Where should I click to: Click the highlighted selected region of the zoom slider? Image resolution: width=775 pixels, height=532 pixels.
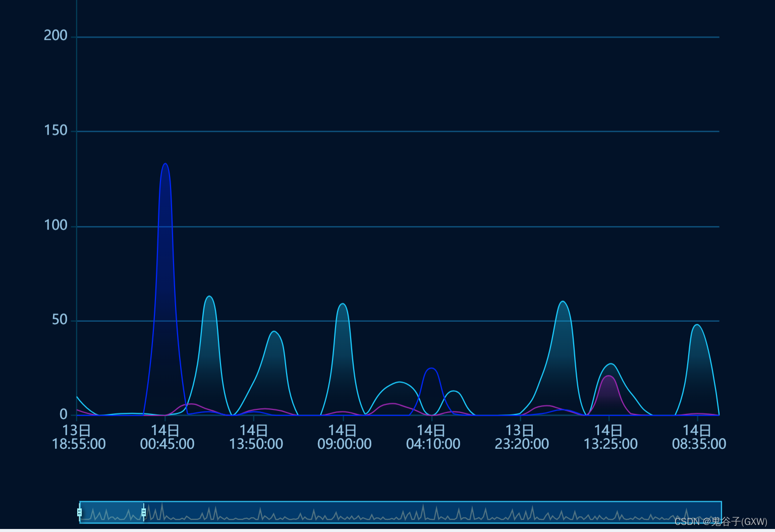111,512
